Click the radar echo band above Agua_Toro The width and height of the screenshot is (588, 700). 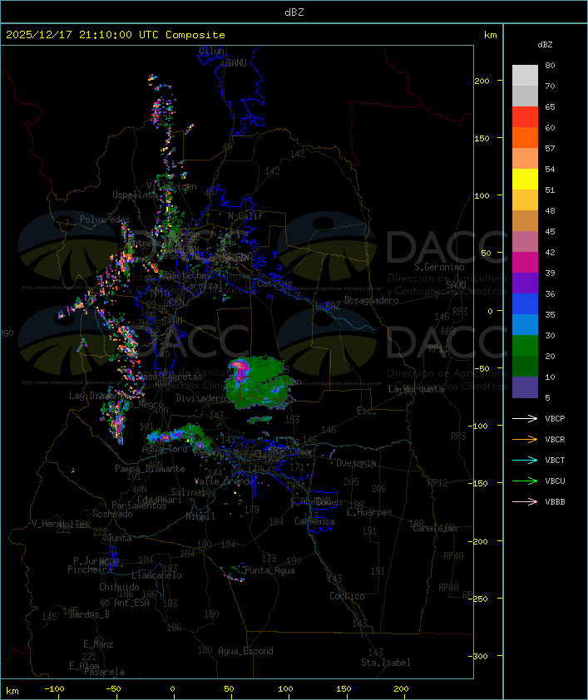click(179, 434)
